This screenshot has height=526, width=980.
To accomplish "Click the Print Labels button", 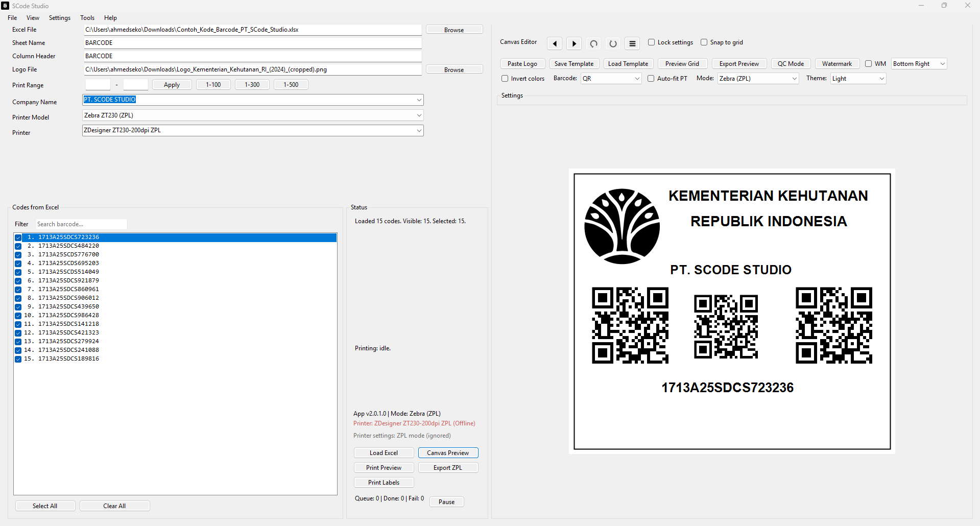I will click(x=384, y=483).
